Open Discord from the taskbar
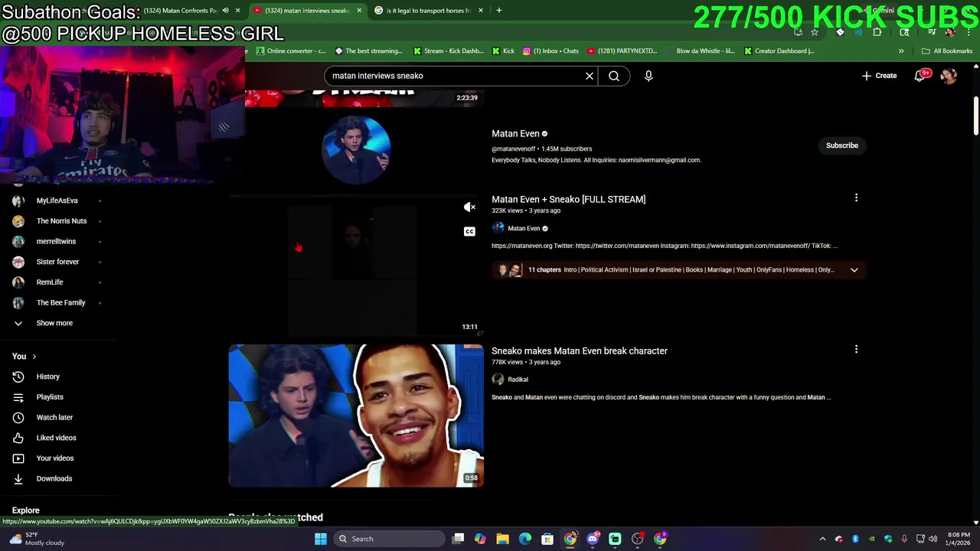Viewport: 980px width, 551px height. click(593, 539)
